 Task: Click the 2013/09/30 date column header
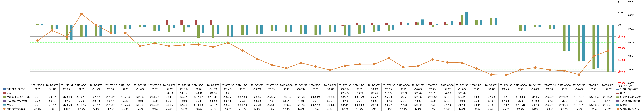tap(169, 85)
